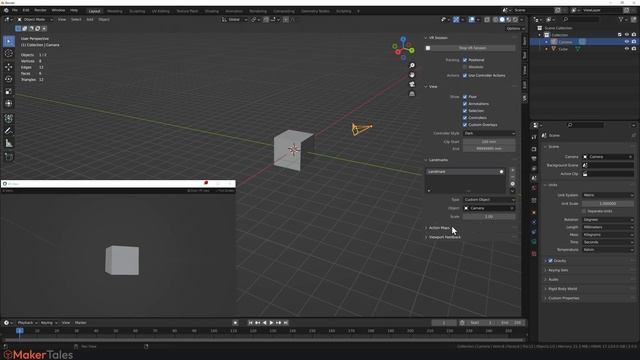Select the Move tool
The height and width of the screenshot is (360, 640).
click(x=9, y=67)
